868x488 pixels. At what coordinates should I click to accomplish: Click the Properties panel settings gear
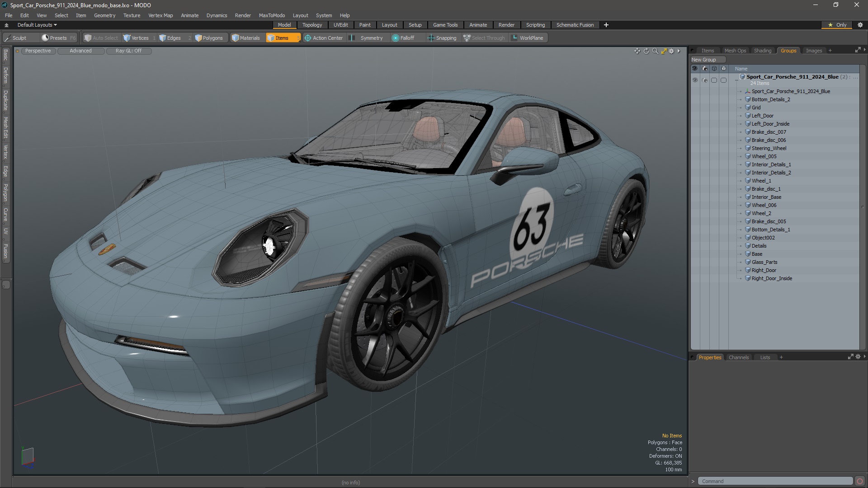tap(858, 357)
